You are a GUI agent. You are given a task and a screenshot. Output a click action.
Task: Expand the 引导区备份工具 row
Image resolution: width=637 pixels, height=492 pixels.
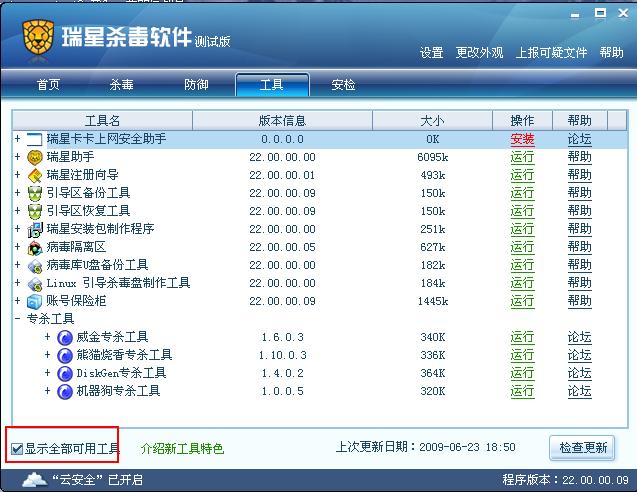click(x=17, y=193)
